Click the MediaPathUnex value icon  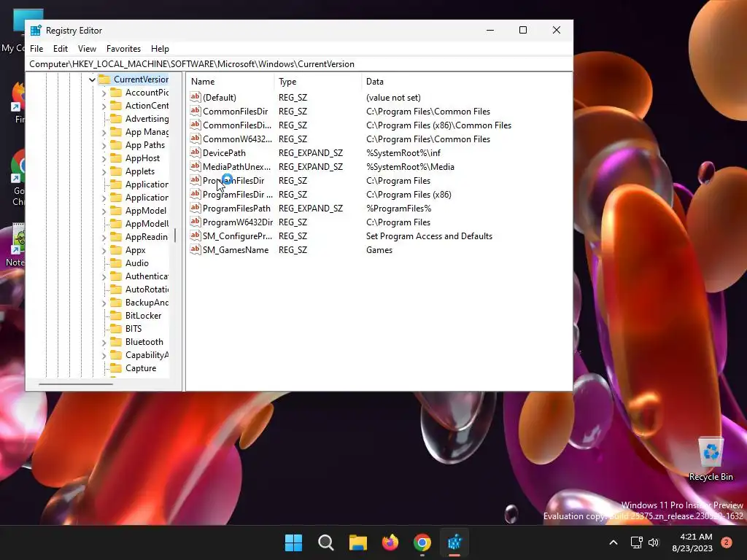(196, 166)
